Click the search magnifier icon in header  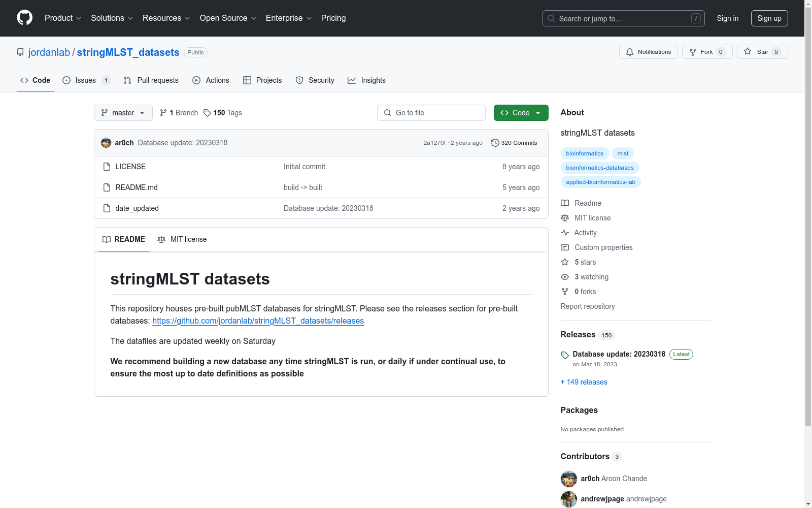pos(551,18)
